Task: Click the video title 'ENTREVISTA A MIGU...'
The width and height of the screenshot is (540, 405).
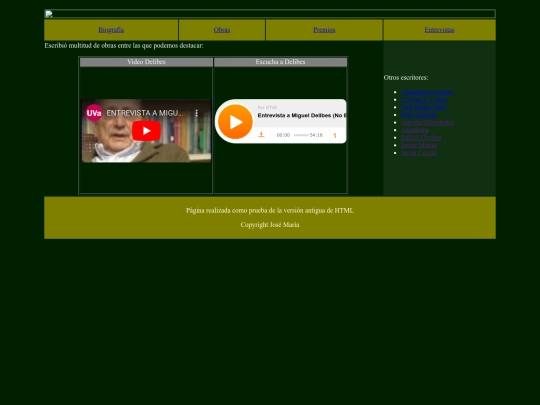Action: [145, 113]
